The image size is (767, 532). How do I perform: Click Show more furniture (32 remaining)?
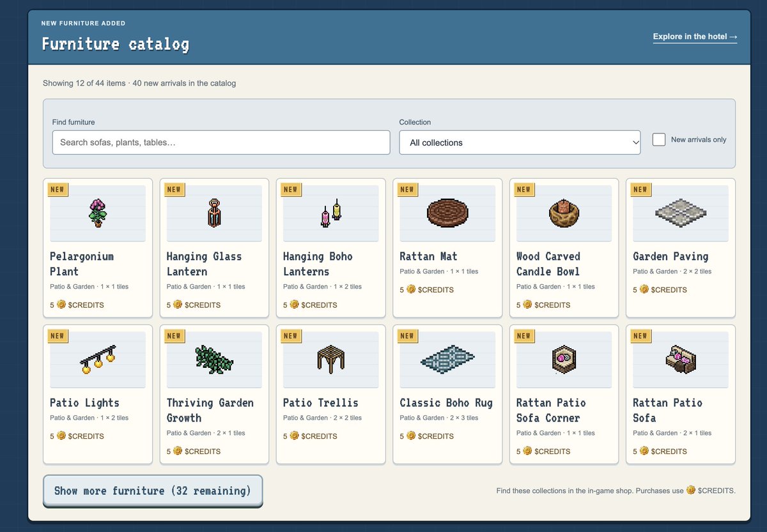(153, 490)
